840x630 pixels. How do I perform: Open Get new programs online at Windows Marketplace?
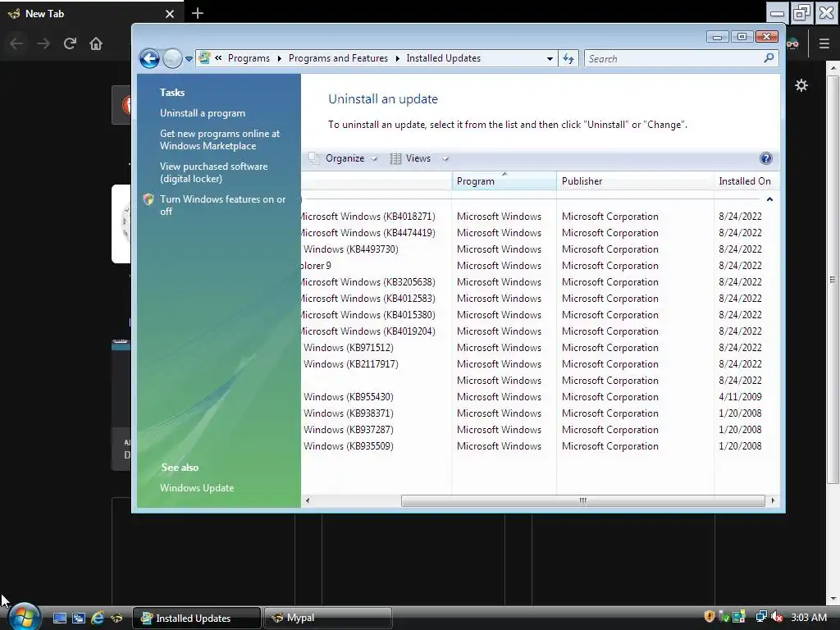point(220,139)
